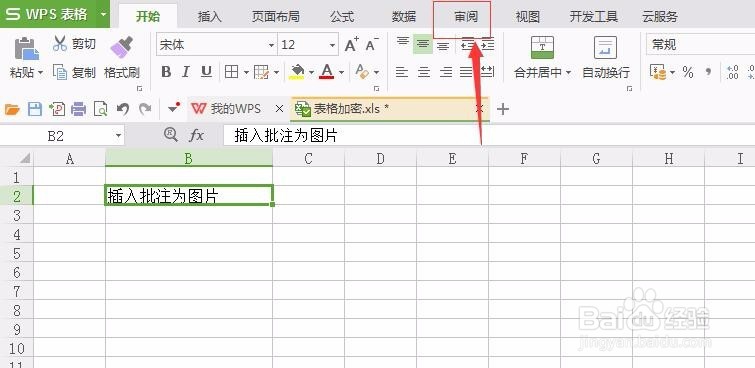Justify text with both-ends alignment icon

466,72
